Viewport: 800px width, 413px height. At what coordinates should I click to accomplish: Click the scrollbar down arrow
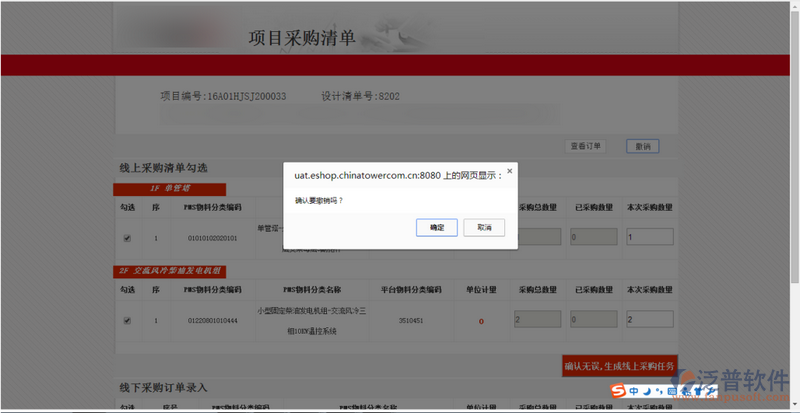pos(792,406)
